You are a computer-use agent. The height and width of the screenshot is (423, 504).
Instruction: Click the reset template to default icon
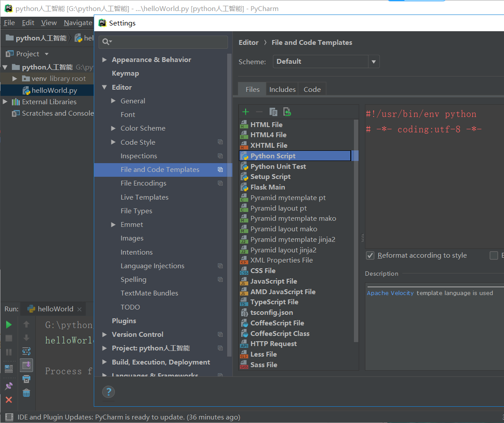pos(287,112)
